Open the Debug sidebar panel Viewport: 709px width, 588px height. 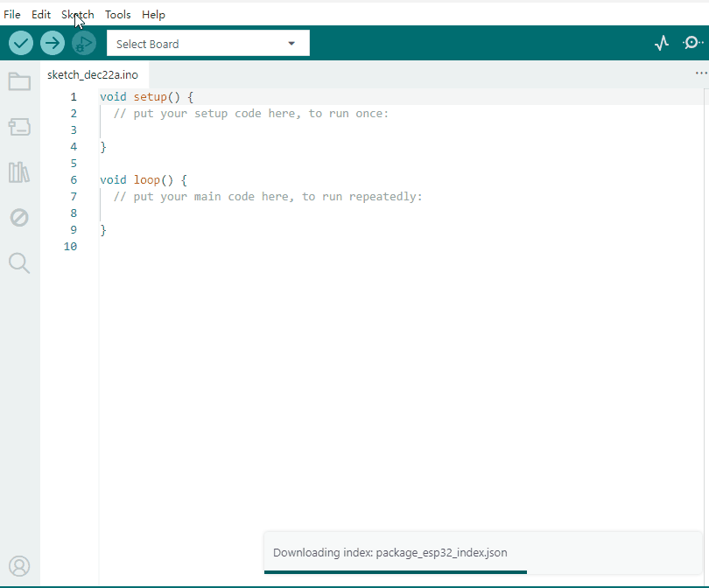point(19,217)
